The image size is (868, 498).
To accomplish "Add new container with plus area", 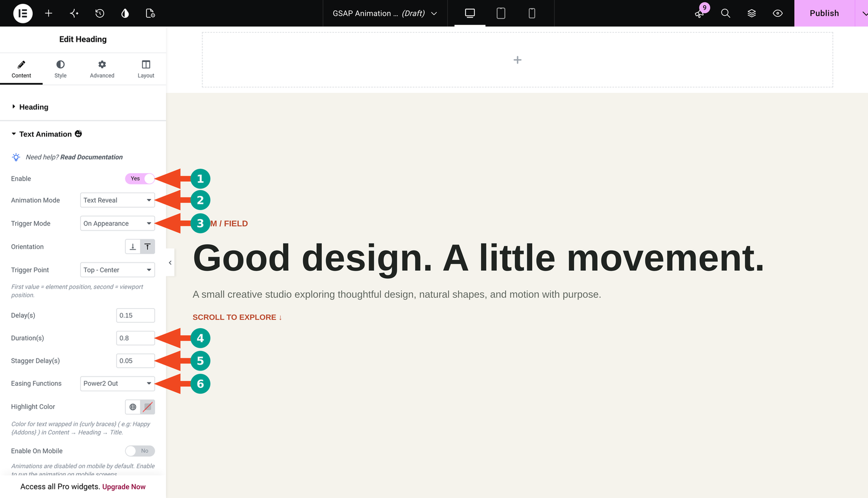I will coord(518,60).
